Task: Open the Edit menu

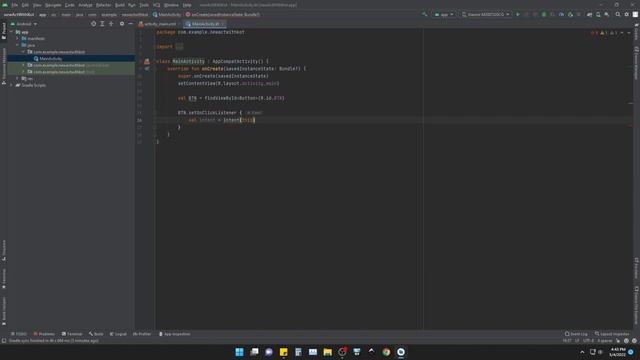Action: pos(25,5)
